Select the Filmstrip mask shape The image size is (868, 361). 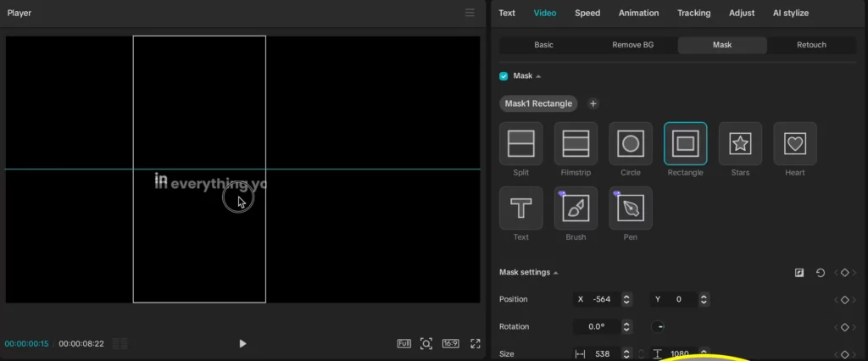pos(576,143)
